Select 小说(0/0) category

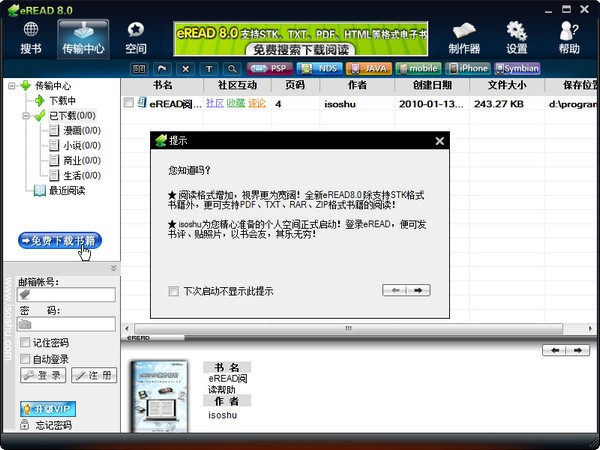(x=82, y=146)
